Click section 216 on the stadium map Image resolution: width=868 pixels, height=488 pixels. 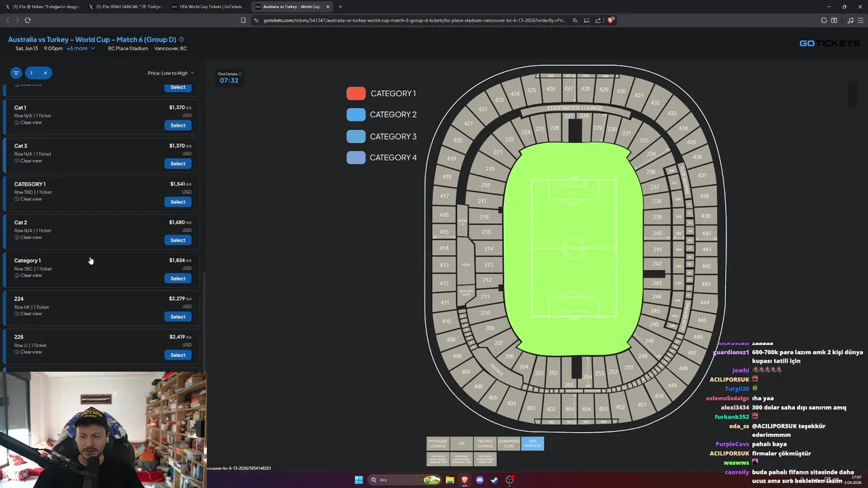pos(484,217)
